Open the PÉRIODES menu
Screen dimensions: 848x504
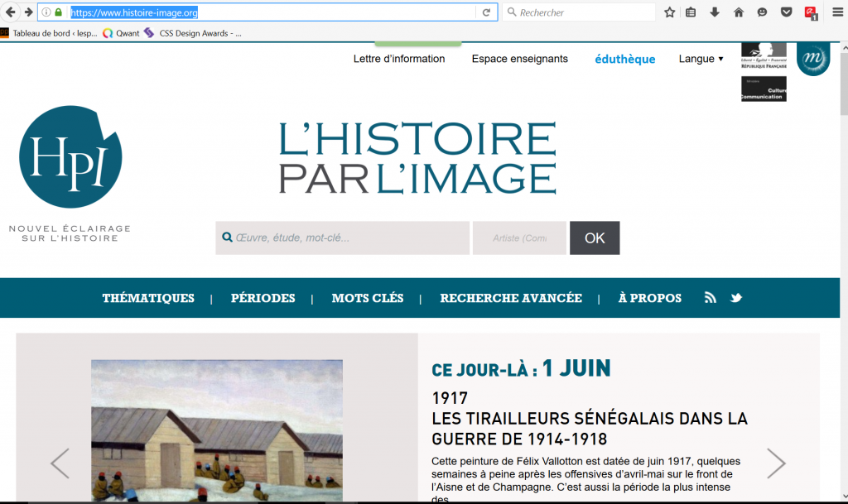tap(263, 298)
